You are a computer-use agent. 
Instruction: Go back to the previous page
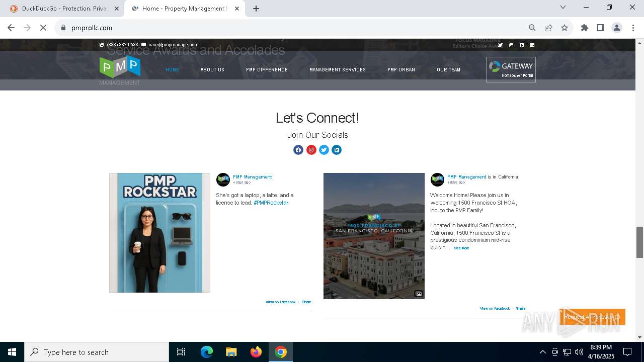click(11, 28)
